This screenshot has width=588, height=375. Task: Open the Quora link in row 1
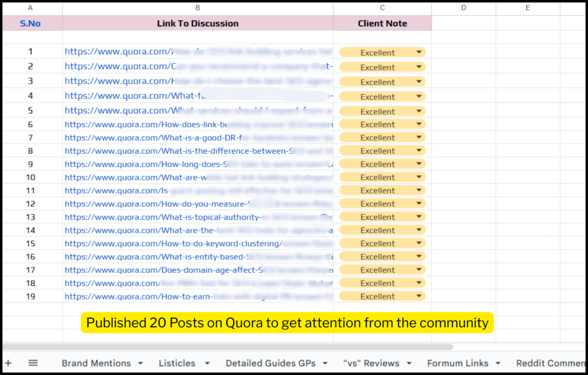(x=199, y=51)
